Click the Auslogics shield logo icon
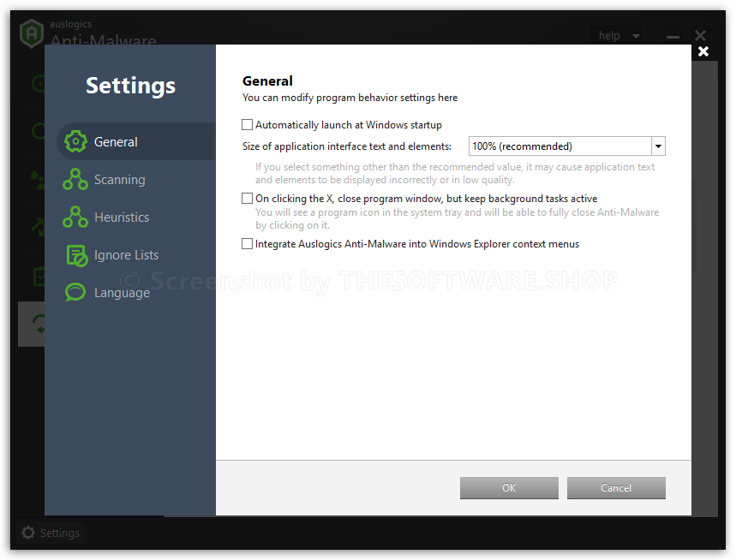This screenshot has height=560, width=736. pos(32,33)
